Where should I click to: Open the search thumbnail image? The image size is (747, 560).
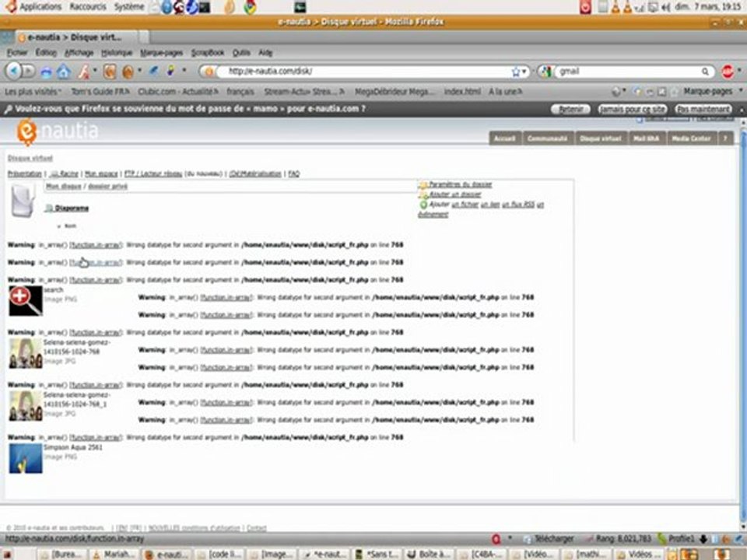26,300
